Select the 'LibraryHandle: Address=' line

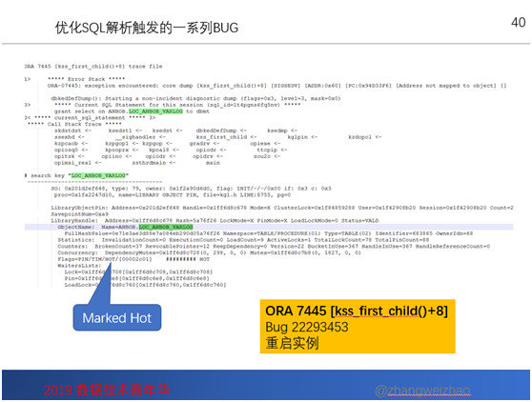tap(215, 221)
